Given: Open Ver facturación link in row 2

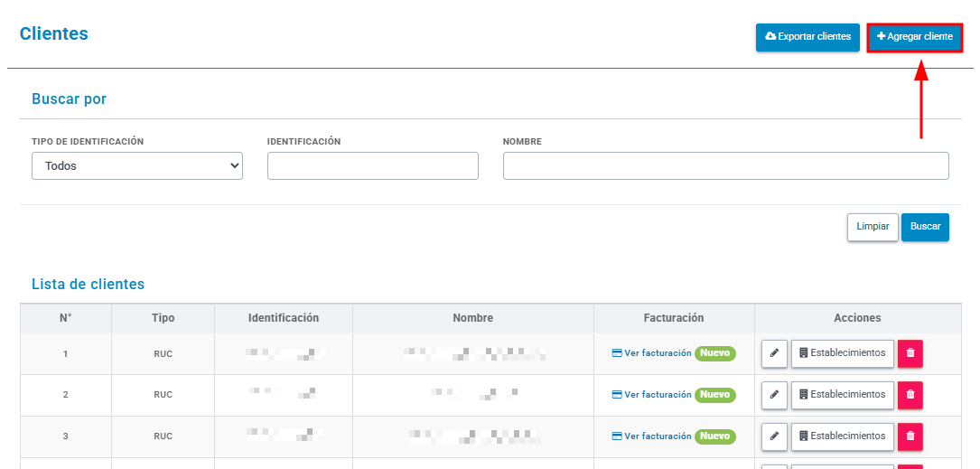Looking at the screenshot, I should pos(651,395).
